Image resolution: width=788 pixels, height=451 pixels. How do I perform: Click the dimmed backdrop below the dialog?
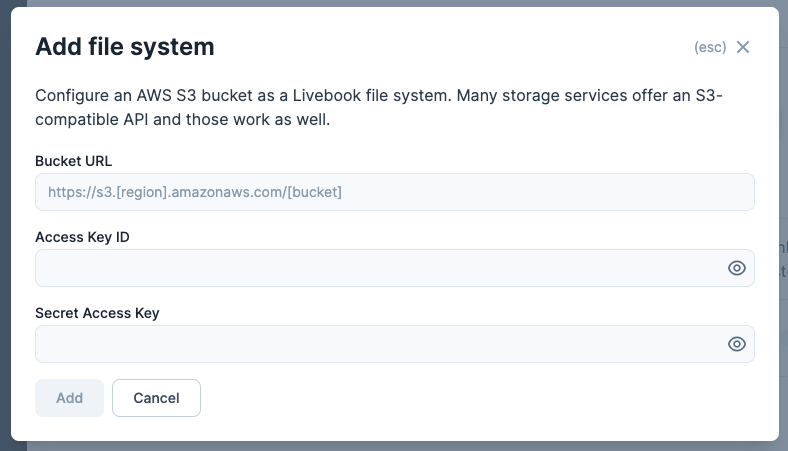(395, 446)
